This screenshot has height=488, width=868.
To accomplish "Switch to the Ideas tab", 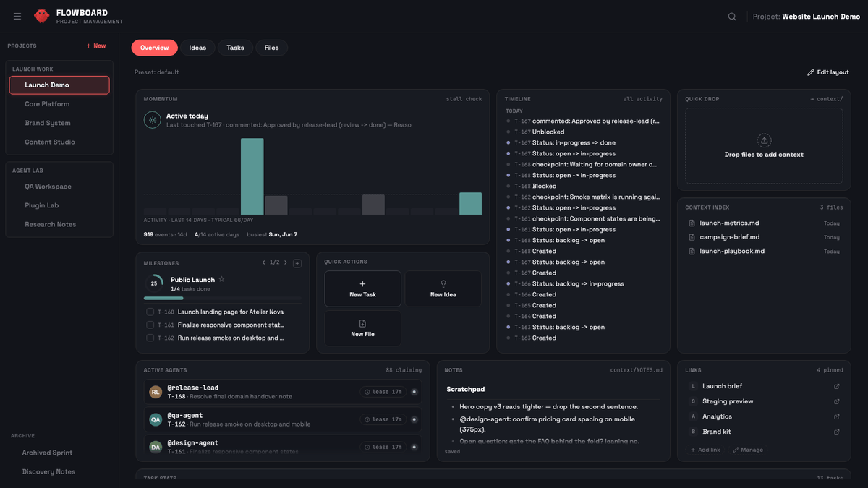I will [x=197, y=48].
